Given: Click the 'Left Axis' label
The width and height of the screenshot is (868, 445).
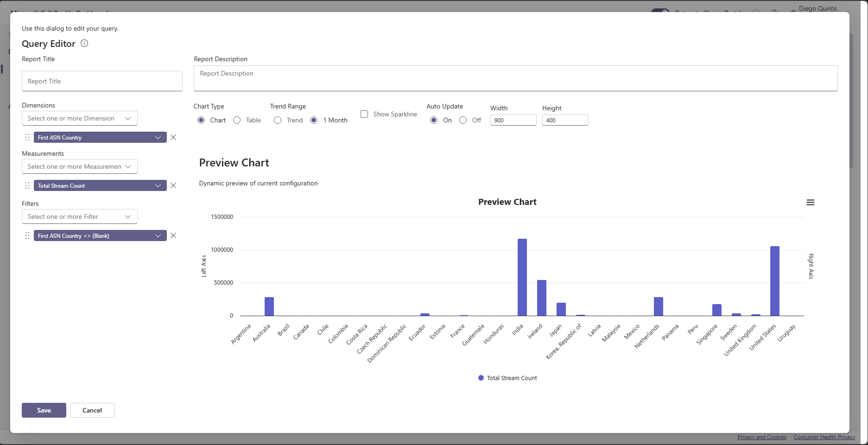Looking at the screenshot, I should pyautogui.click(x=203, y=266).
